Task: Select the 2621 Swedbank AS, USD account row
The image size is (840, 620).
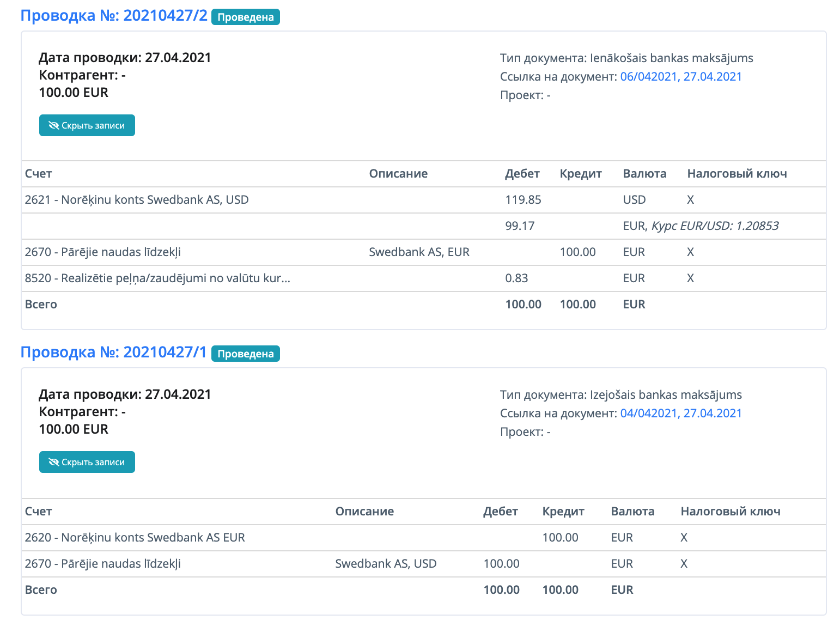Action: click(x=137, y=200)
